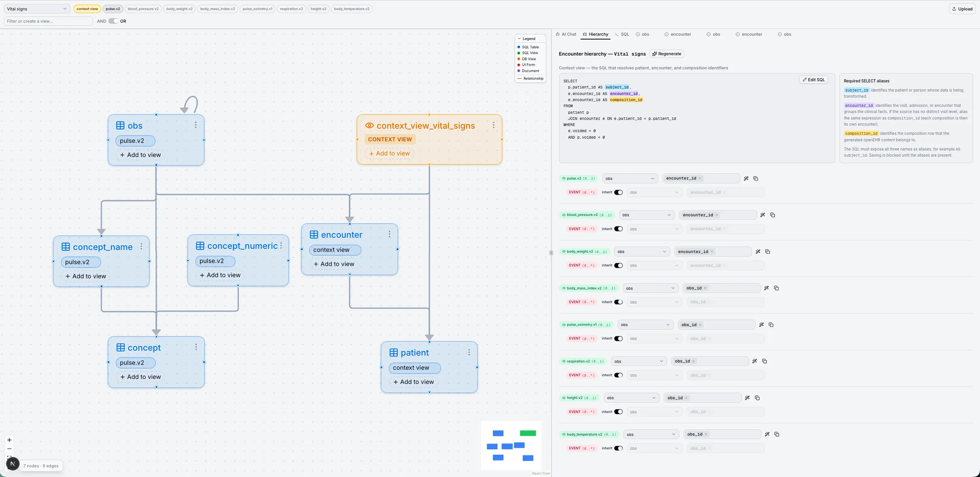Open obs table dropdown for blood_pressure.v2

click(x=647, y=215)
